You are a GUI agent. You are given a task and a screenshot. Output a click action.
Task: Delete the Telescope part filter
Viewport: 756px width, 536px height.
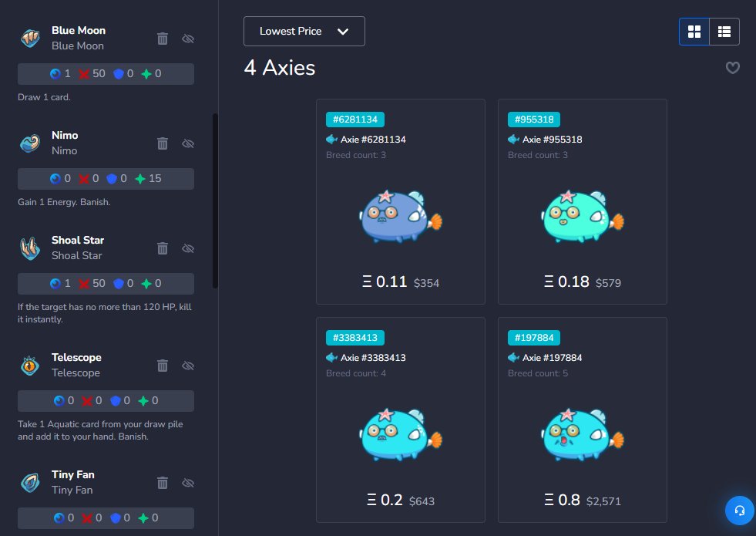click(x=163, y=366)
